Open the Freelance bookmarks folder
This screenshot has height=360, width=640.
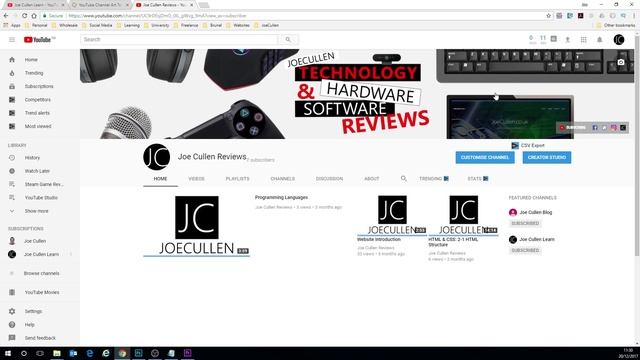tap(186, 25)
